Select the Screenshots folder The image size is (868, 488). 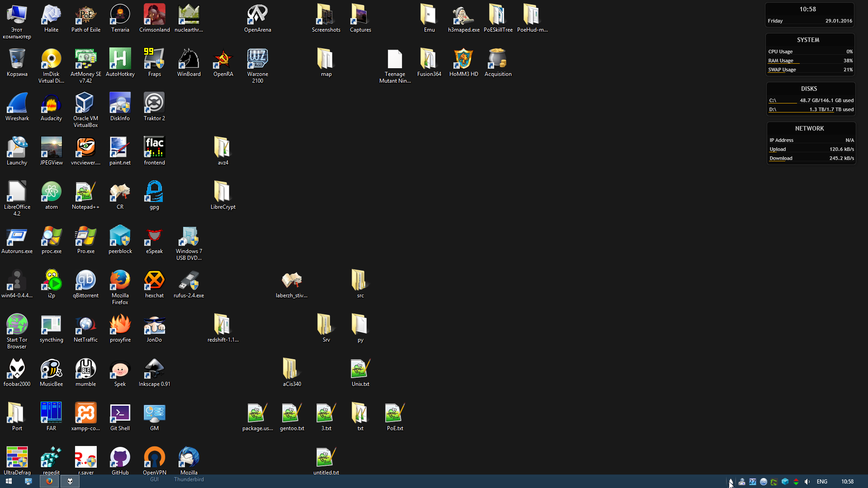326,18
